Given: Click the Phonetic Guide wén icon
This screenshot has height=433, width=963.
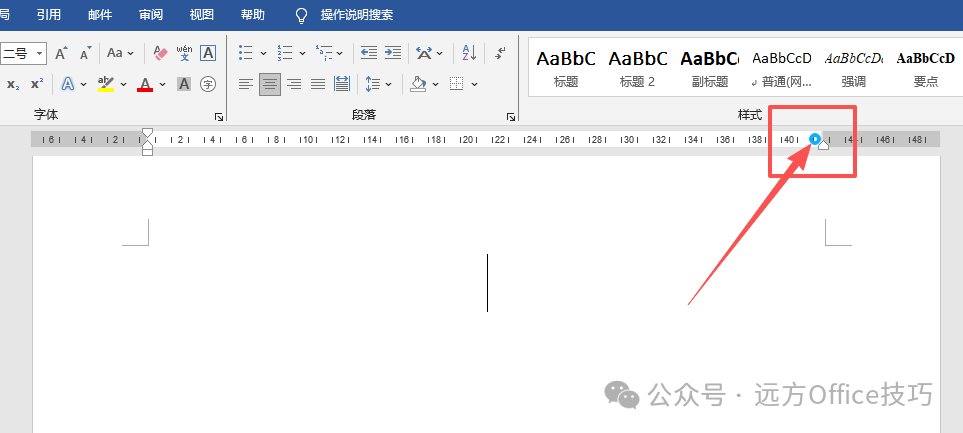Looking at the screenshot, I should pos(184,53).
